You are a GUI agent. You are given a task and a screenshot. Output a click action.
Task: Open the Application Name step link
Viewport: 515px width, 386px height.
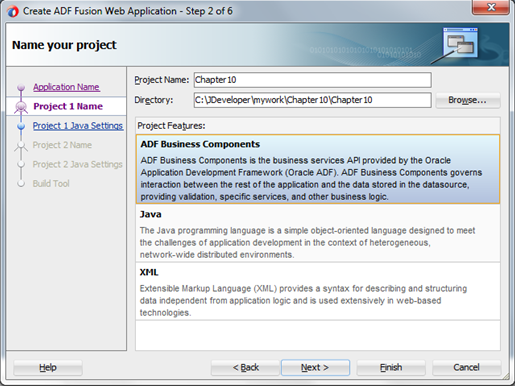pos(66,87)
